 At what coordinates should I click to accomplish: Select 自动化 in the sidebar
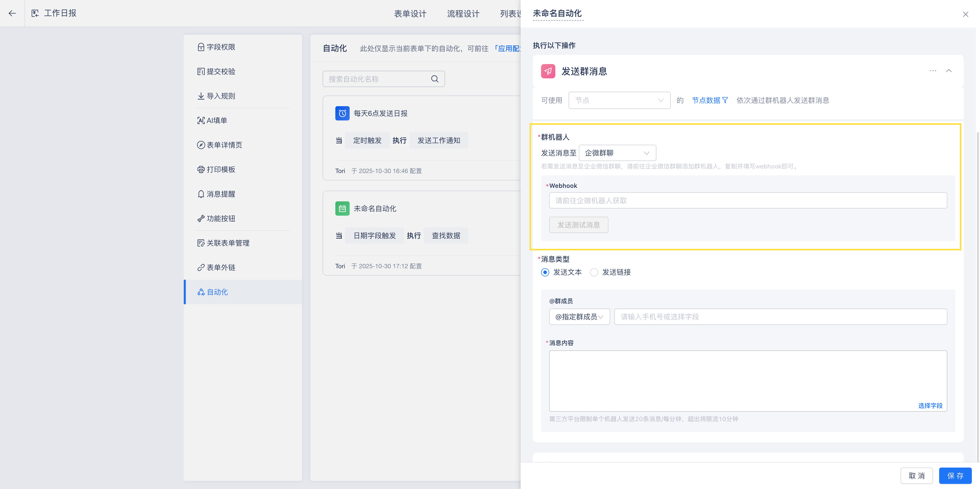tap(243, 292)
